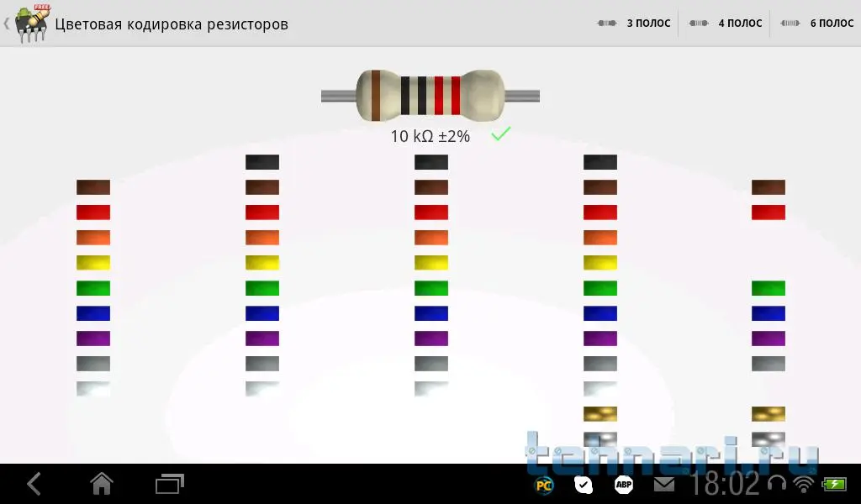This screenshot has height=504, width=861.
Task: Open the ABP notification icon
Action: 624,484
